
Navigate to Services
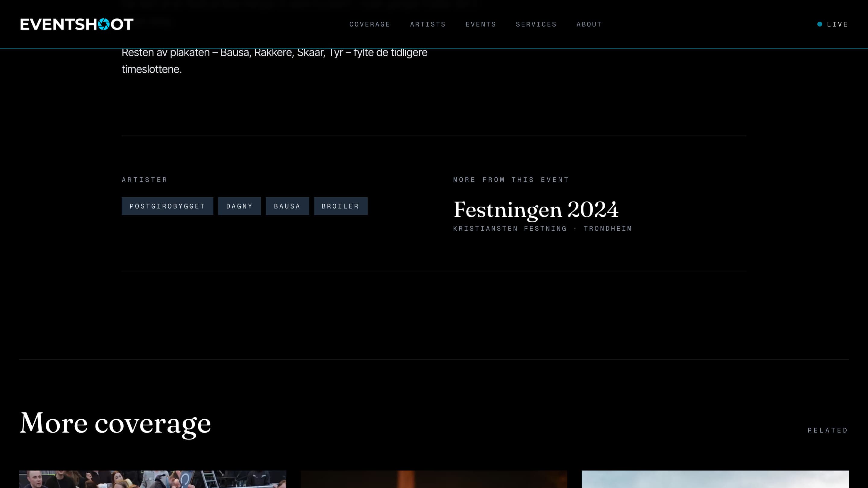click(x=536, y=24)
